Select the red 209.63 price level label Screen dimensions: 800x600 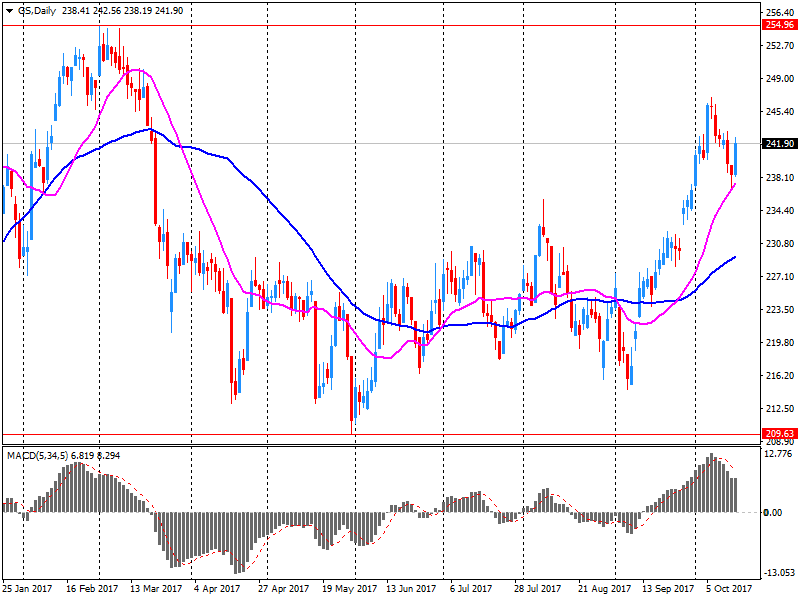(x=780, y=434)
